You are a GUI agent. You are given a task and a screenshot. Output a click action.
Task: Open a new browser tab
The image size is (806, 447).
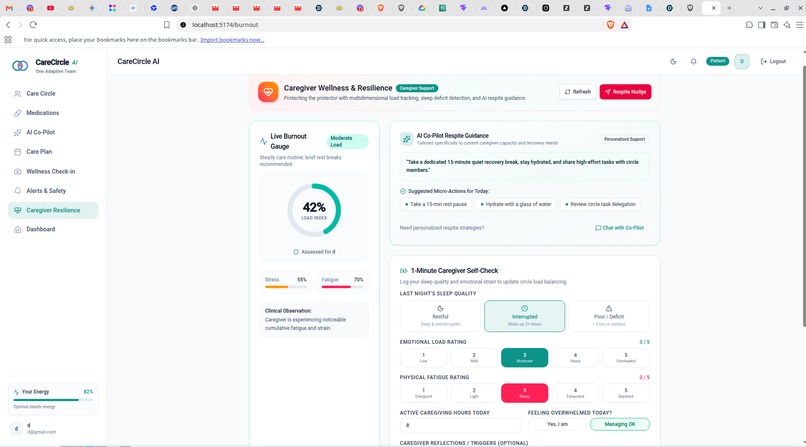coord(729,8)
